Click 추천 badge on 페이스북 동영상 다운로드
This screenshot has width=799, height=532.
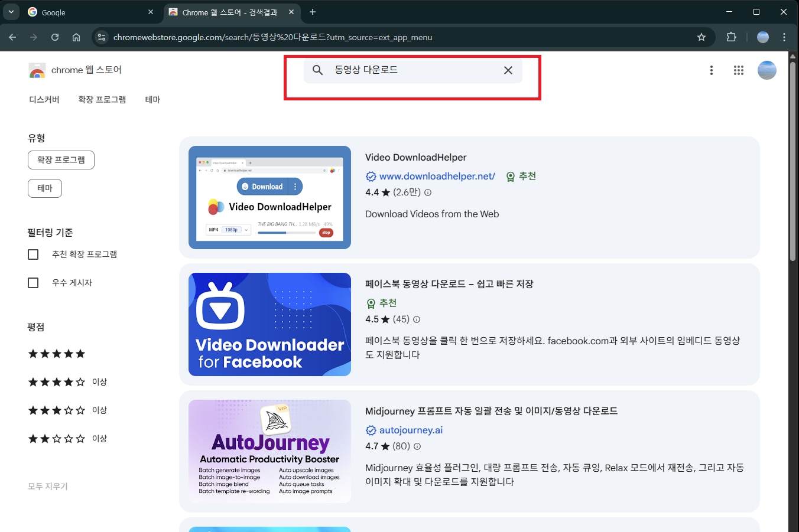tap(382, 303)
